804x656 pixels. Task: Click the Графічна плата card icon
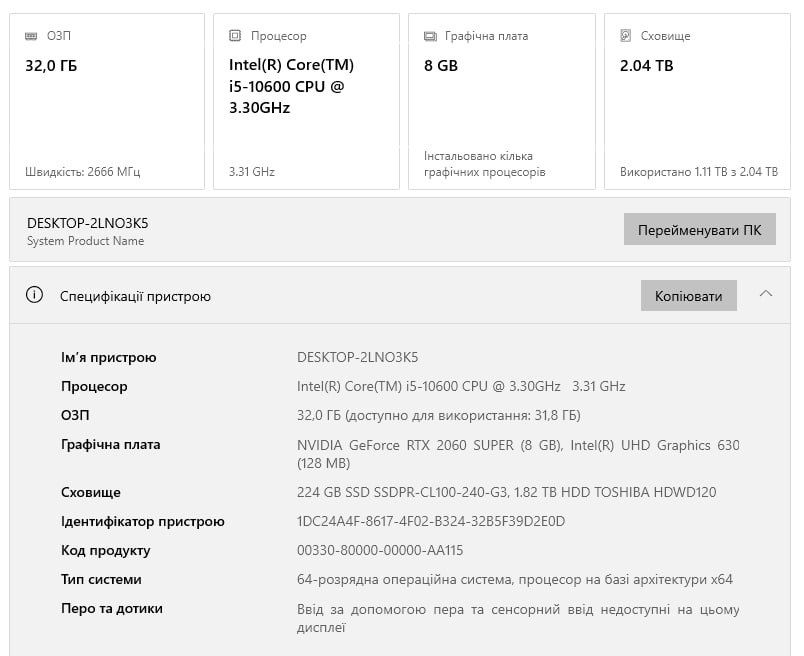[430, 36]
